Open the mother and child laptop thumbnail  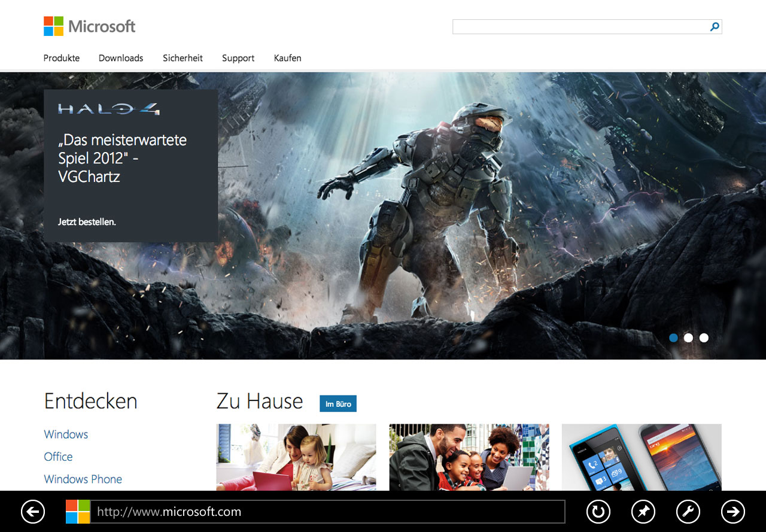coord(296,457)
